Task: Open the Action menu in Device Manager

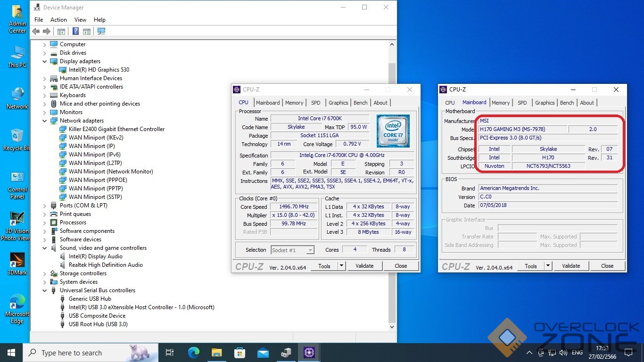Action: 58,20
